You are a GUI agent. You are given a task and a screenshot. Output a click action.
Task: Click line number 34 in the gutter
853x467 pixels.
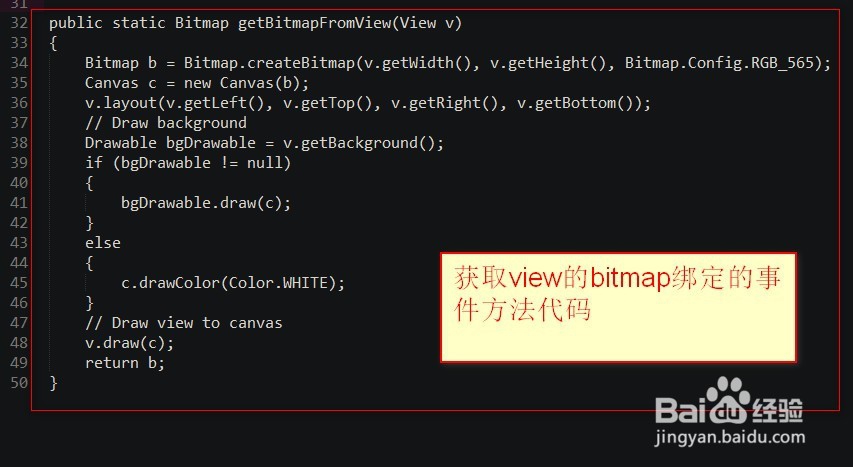[x=19, y=63]
